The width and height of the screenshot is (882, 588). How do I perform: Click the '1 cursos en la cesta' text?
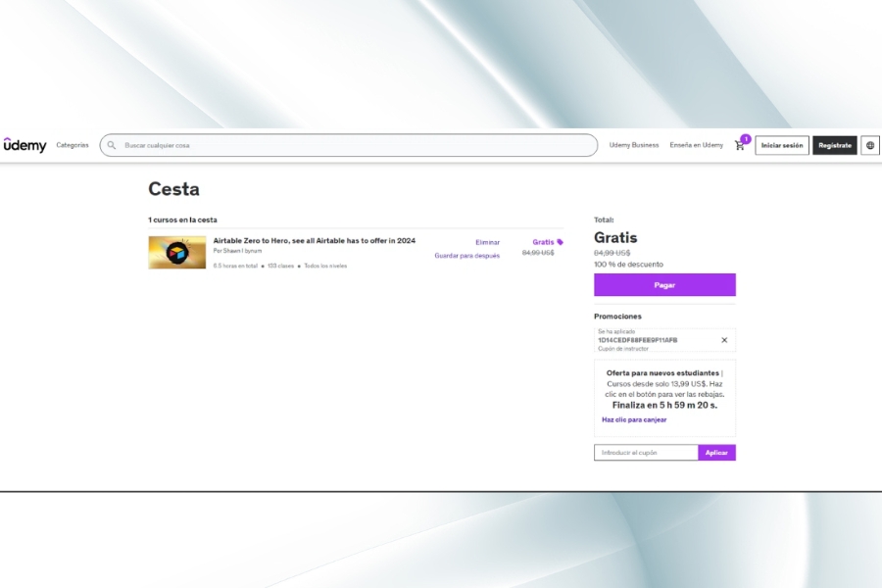coord(183,220)
